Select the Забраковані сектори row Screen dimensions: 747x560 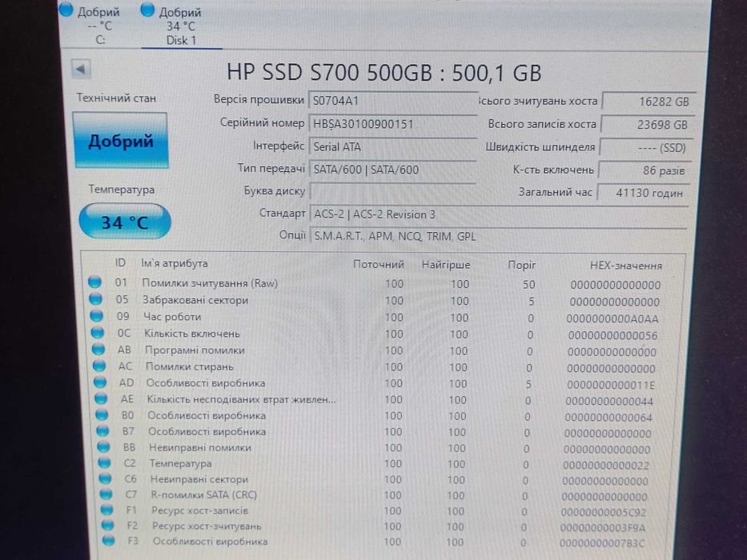tap(376, 300)
